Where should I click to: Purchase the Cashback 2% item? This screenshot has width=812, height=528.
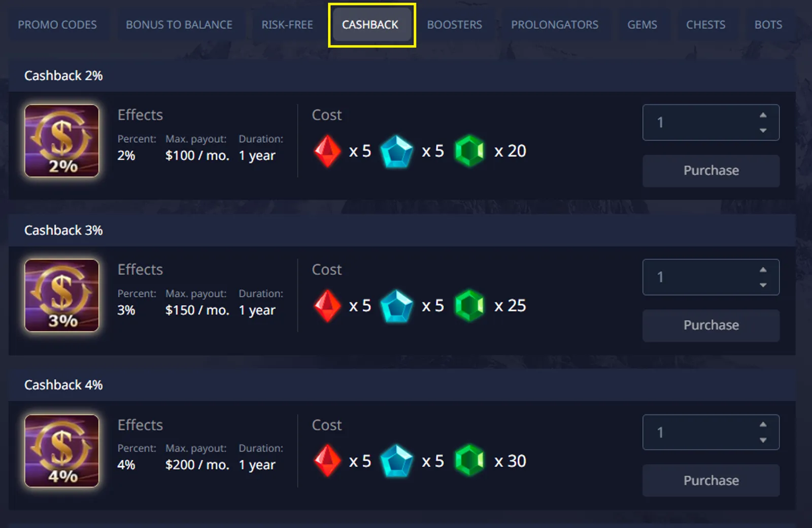click(710, 171)
